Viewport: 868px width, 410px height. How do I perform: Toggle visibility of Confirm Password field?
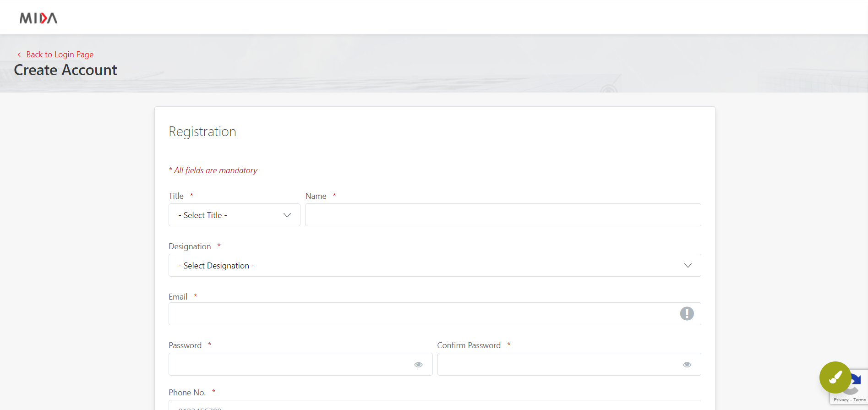coord(687,365)
